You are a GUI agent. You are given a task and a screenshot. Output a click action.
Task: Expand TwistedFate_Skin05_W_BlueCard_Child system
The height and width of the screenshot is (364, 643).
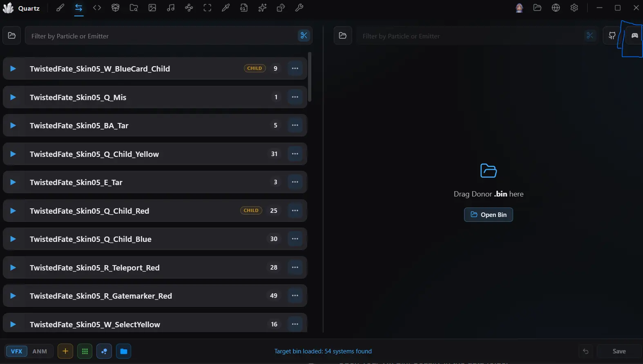pyautogui.click(x=13, y=69)
